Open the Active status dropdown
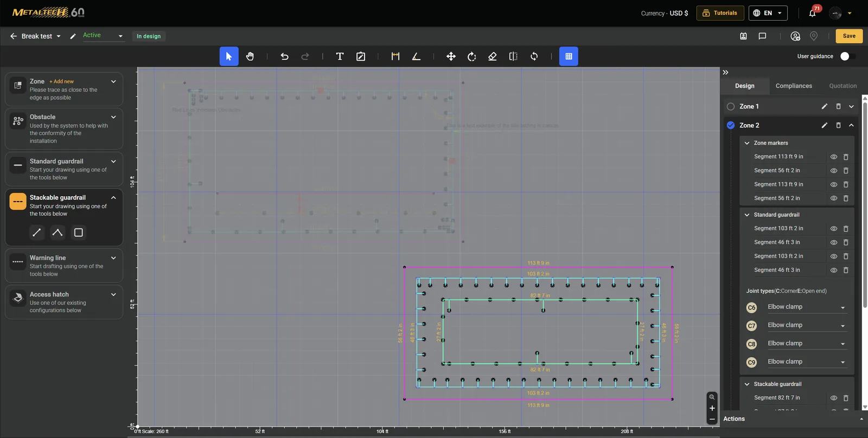868x438 pixels. click(x=103, y=36)
